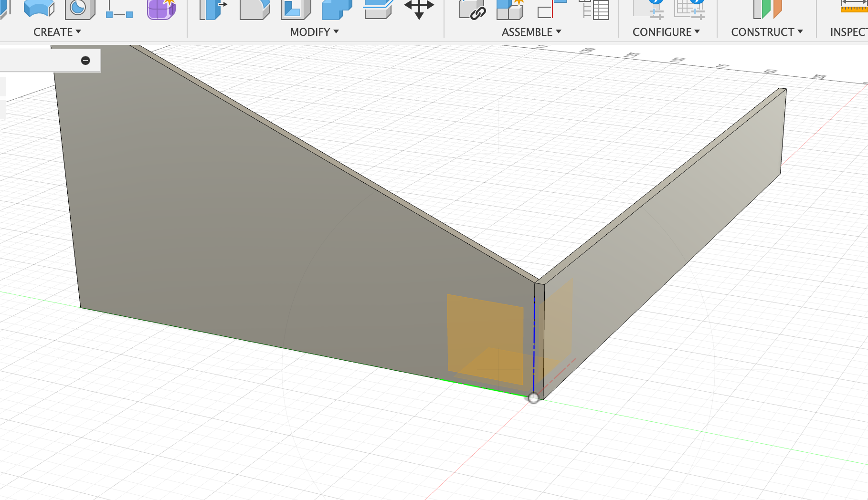868x500 pixels.
Task: Choose the purple Create Form icon
Action: (161, 10)
